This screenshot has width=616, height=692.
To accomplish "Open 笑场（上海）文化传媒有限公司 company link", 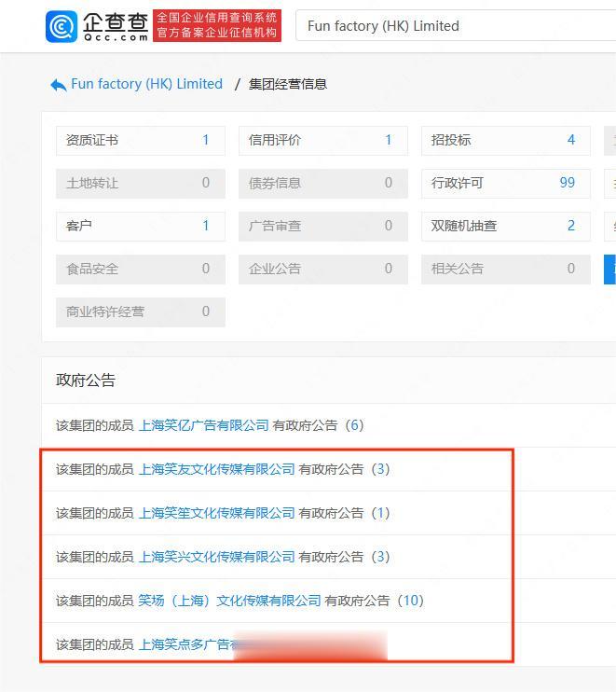I will (229, 601).
